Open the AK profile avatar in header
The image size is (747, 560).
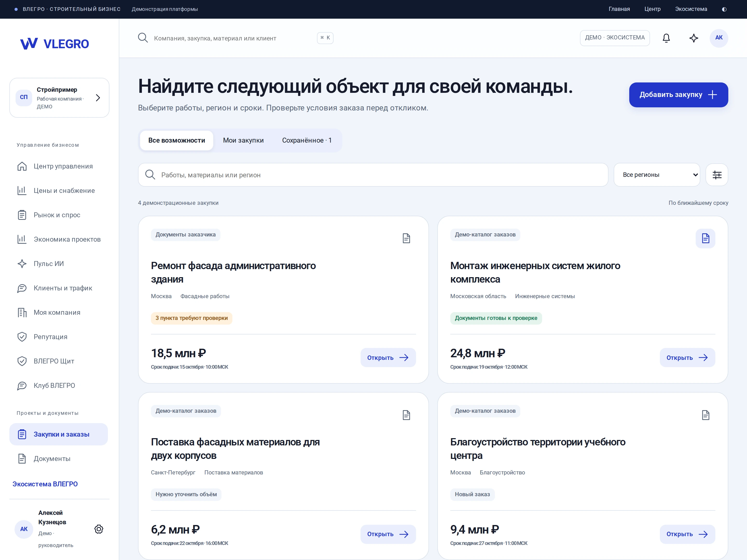(x=719, y=38)
